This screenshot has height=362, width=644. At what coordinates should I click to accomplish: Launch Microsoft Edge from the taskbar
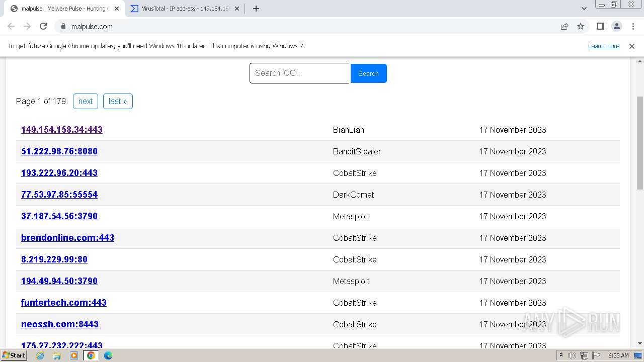(108, 355)
